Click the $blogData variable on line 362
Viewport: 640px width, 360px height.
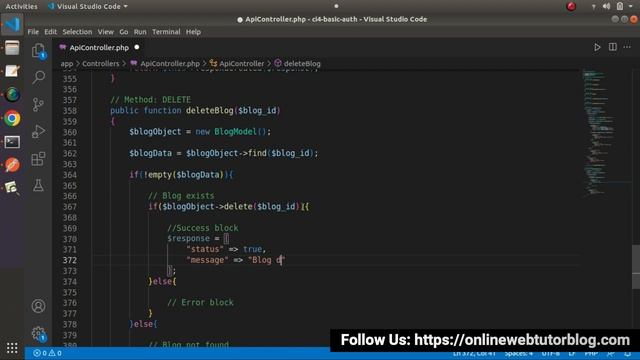point(151,153)
